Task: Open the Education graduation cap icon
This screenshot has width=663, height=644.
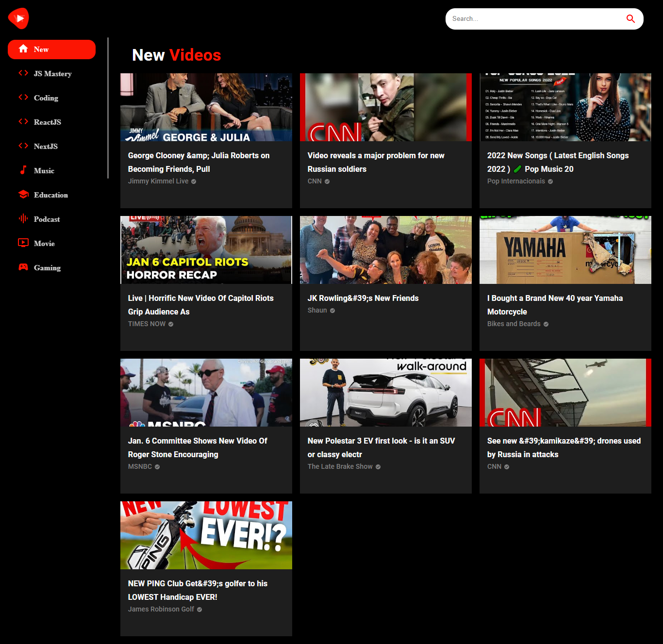Action: tap(23, 195)
